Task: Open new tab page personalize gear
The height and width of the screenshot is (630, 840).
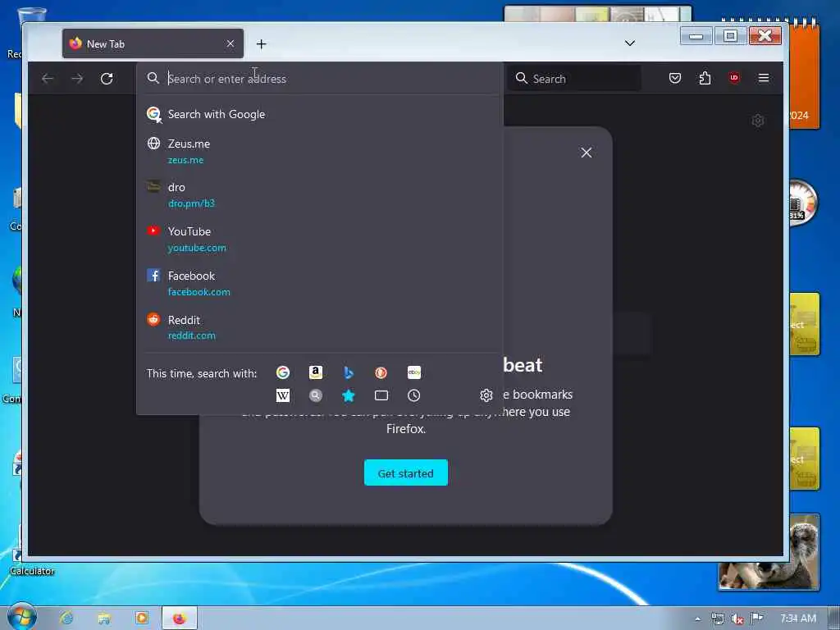Action: (757, 121)
